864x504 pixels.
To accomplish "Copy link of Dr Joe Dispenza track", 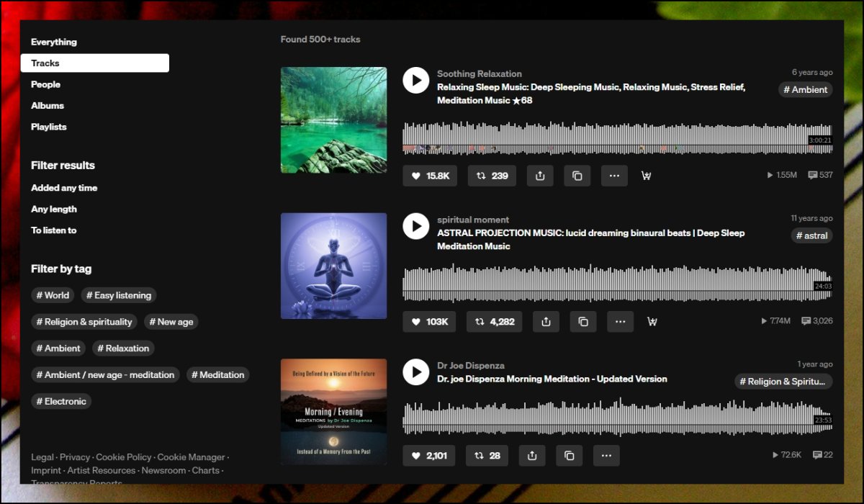I will [x=570, y=456].
